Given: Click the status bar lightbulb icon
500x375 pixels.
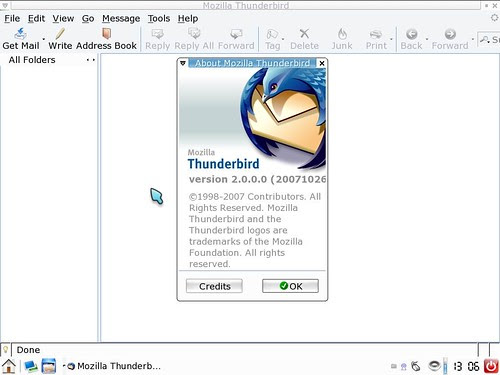Looking at the screenshot, I should (x=5, y=350).
